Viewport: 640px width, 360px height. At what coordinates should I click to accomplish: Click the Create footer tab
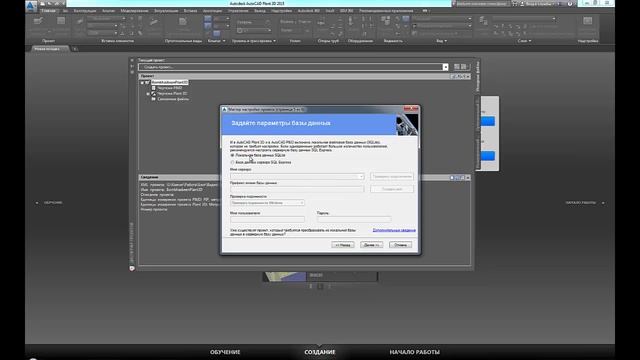click(x=320, y=352)
